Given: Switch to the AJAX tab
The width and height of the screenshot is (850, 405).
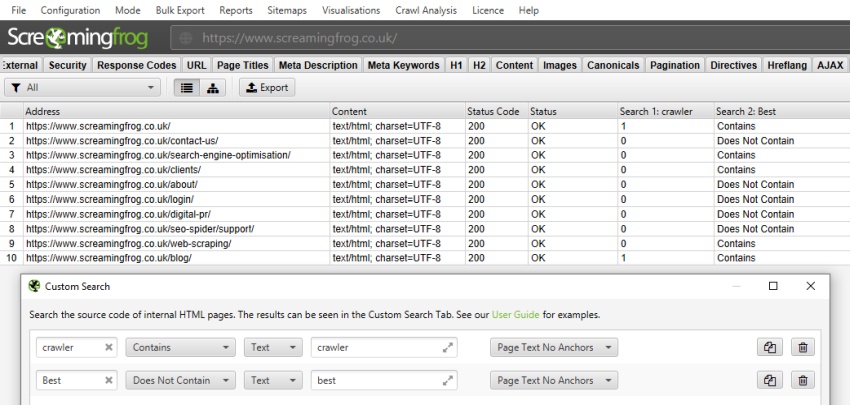Looking at the screenshot, I should [830, 65].
